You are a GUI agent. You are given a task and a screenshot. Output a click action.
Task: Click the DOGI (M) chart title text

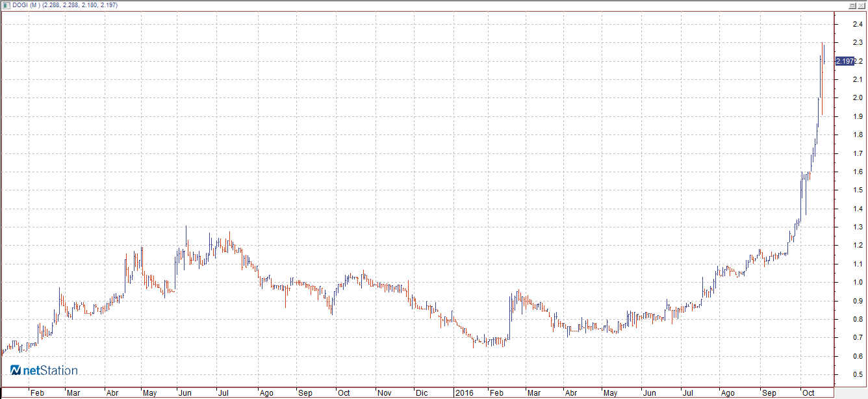pyautogui.click(x=26, y=5)
